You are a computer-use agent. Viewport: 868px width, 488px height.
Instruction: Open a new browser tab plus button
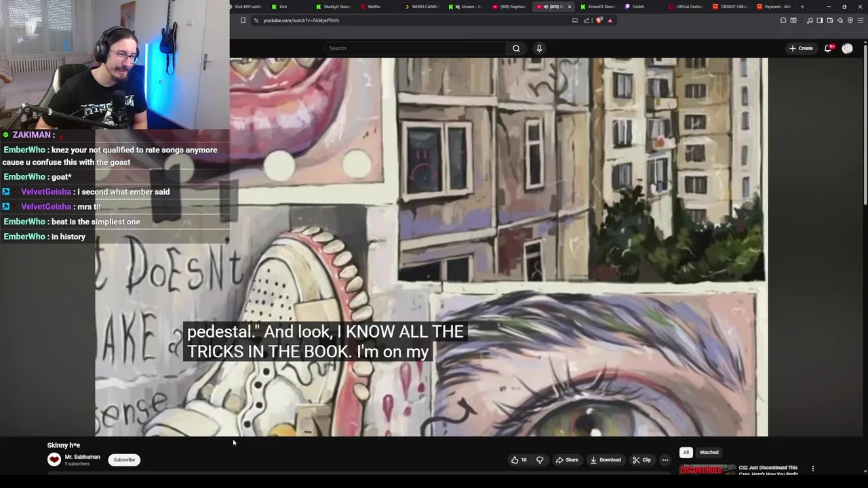click(x=802, y=7)
